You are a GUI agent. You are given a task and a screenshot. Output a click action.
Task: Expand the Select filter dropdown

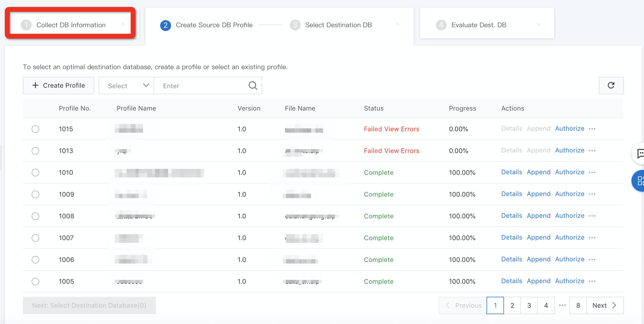(x=126, y=86)
